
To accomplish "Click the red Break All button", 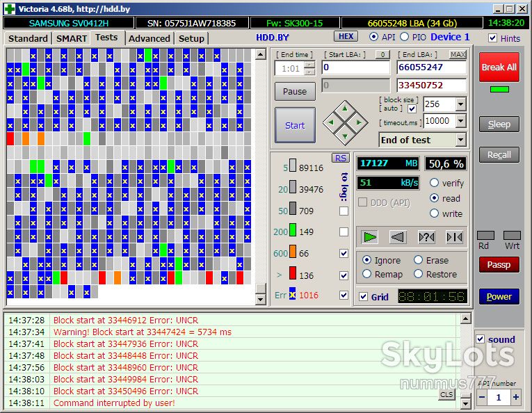I will 499,67.
